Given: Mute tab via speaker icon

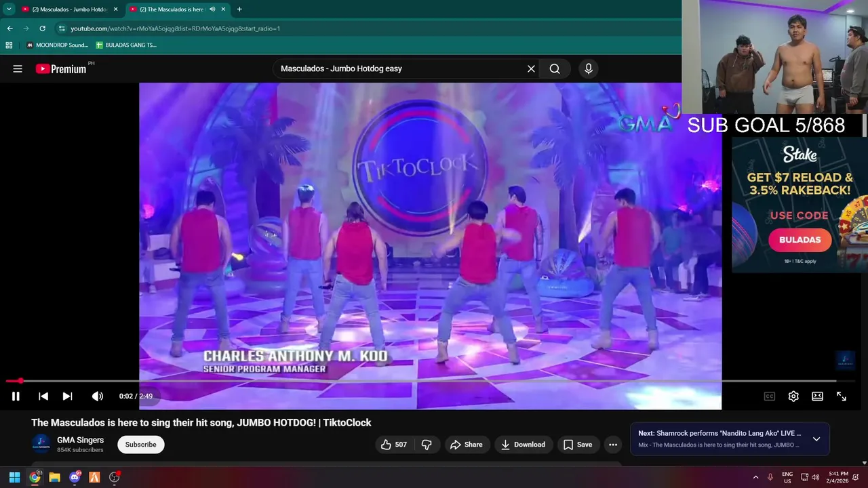Looking at the screenshot, I should [212, 9].
